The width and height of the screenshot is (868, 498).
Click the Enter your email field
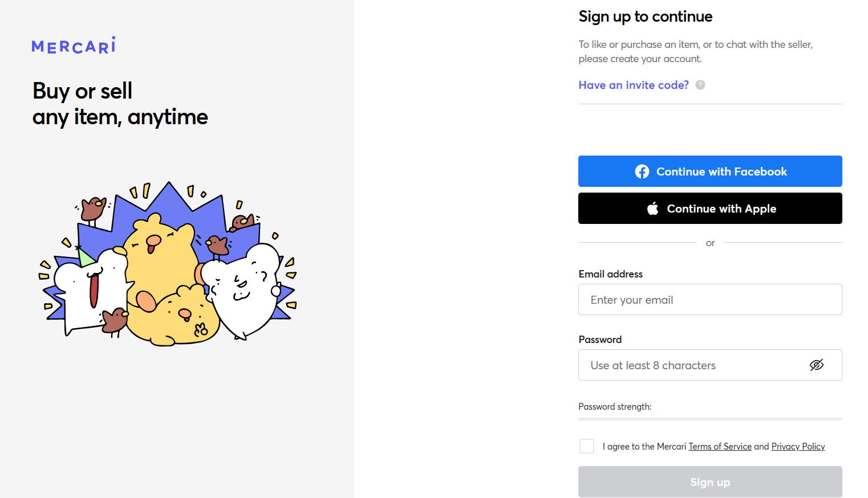(710, 299)
